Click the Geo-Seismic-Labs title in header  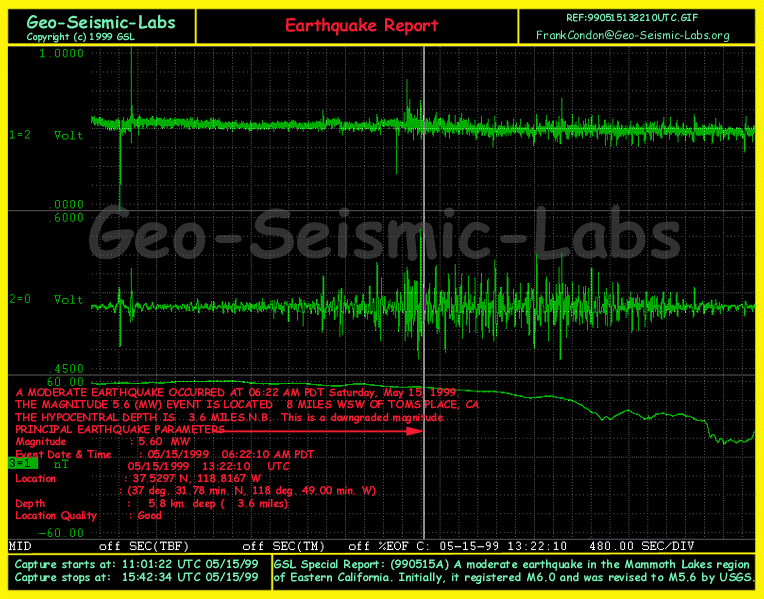101,22
